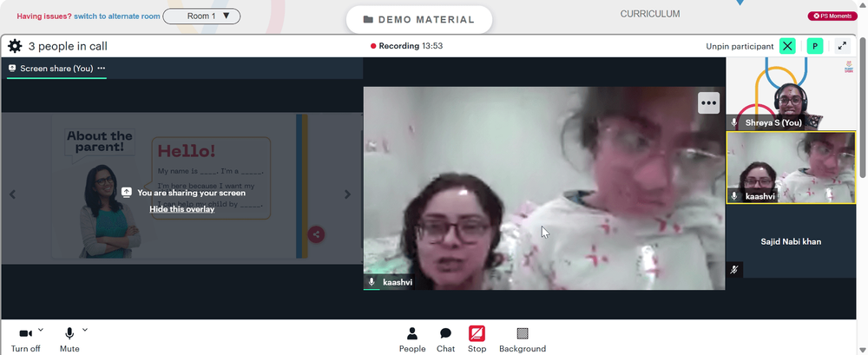
Task: Click Unpin participant text
Action: [x=740, y=46]
